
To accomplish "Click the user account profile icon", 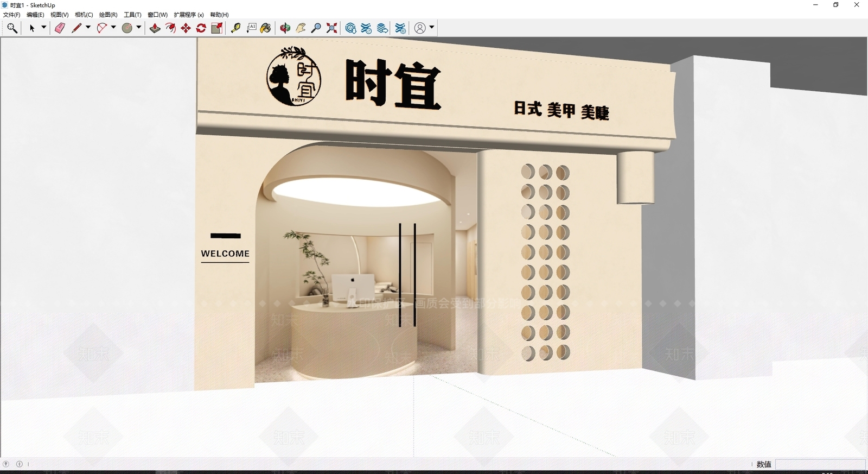I will tap(420, 28).
